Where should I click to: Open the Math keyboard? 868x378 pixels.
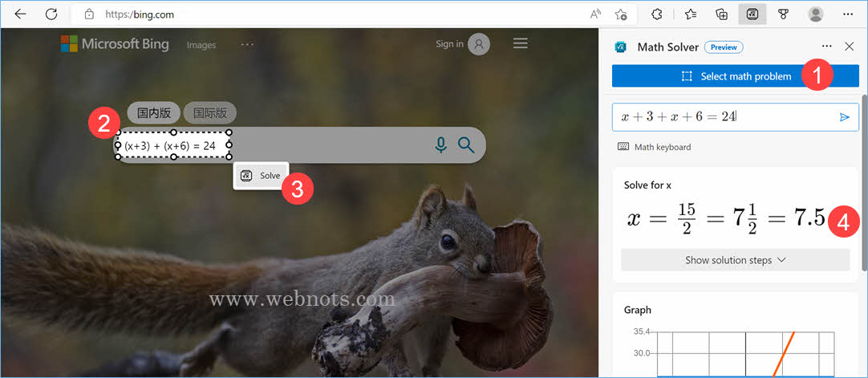(x=654, y=147)
